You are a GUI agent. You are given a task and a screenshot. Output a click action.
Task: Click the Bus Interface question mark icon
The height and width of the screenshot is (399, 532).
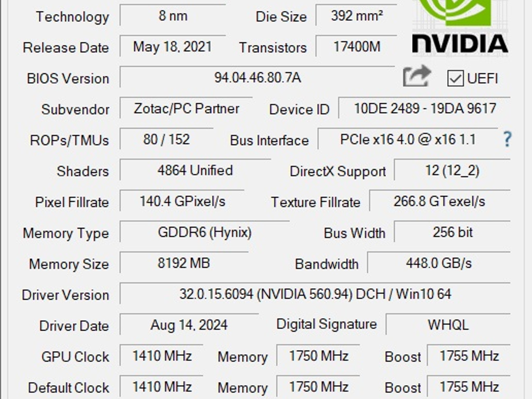[507, 139]
